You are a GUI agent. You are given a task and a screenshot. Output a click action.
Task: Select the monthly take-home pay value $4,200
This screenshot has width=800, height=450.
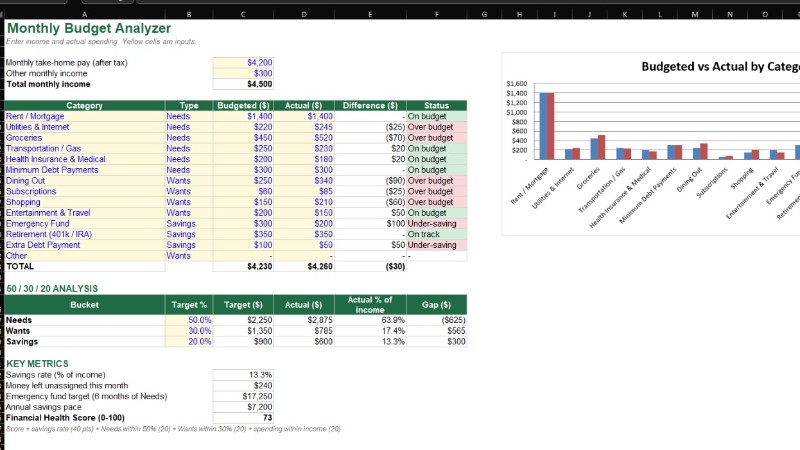(243, 62)
